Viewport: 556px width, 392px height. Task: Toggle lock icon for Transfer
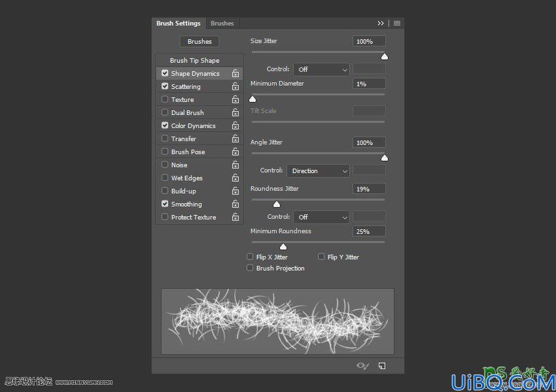click(x=235, y=139)
